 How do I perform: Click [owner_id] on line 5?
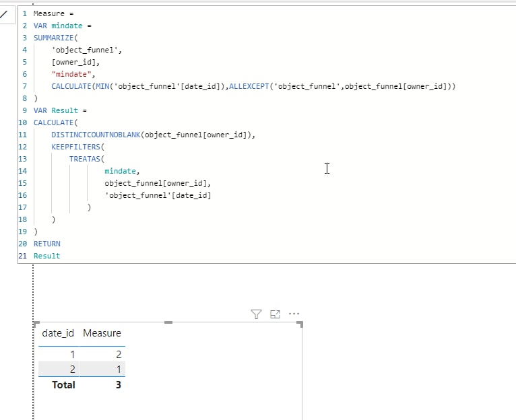pyautogui.click(x=73, y=62)
